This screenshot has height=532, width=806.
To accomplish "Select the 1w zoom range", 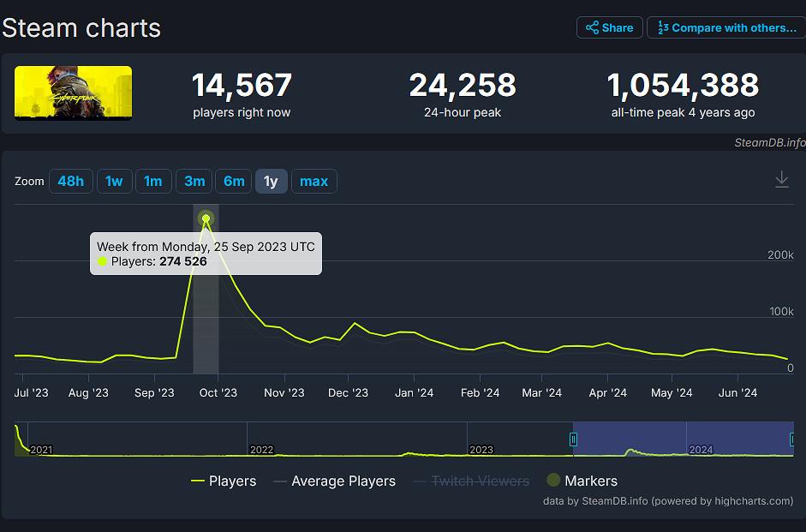I will point(114,182).
